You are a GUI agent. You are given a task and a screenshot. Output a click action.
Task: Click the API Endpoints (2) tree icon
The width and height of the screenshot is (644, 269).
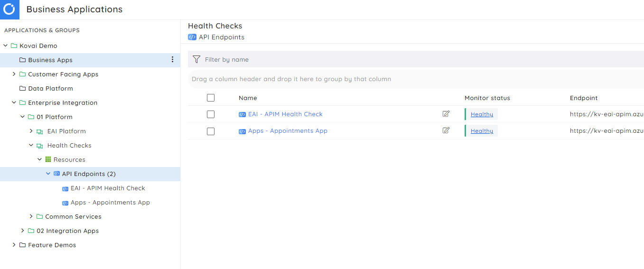pyautogui.click(x=56, y=174)
